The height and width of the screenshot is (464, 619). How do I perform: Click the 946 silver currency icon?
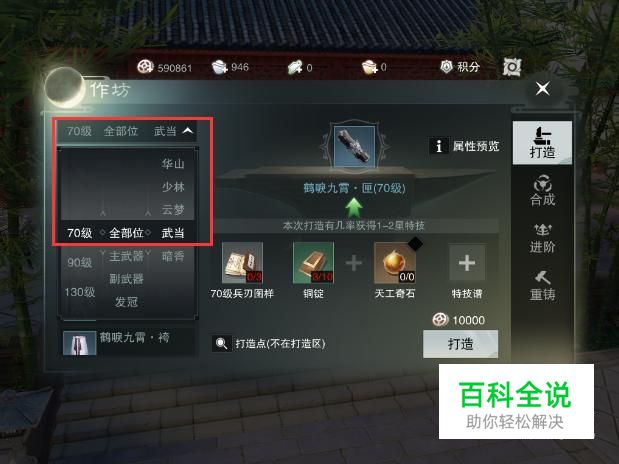click(219, 67)
